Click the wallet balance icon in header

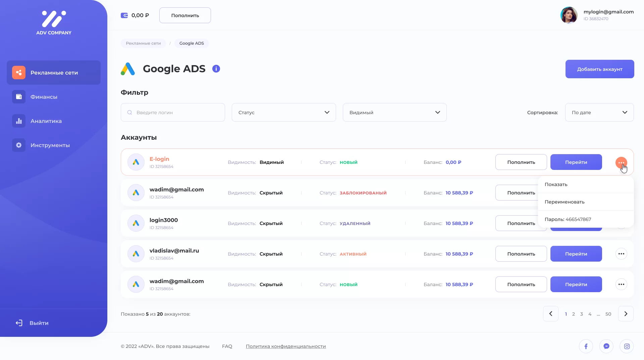[x=124, y=15]
